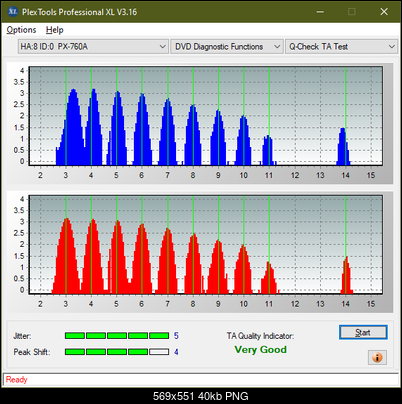The height and width of the screenshot is (404, 402).
Task: Minimize the PlexTools window
Action: [320, 12]
